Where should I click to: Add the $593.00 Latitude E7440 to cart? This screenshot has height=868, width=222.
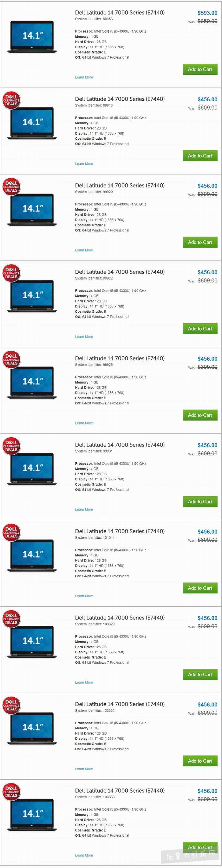(x=200, y=69)
